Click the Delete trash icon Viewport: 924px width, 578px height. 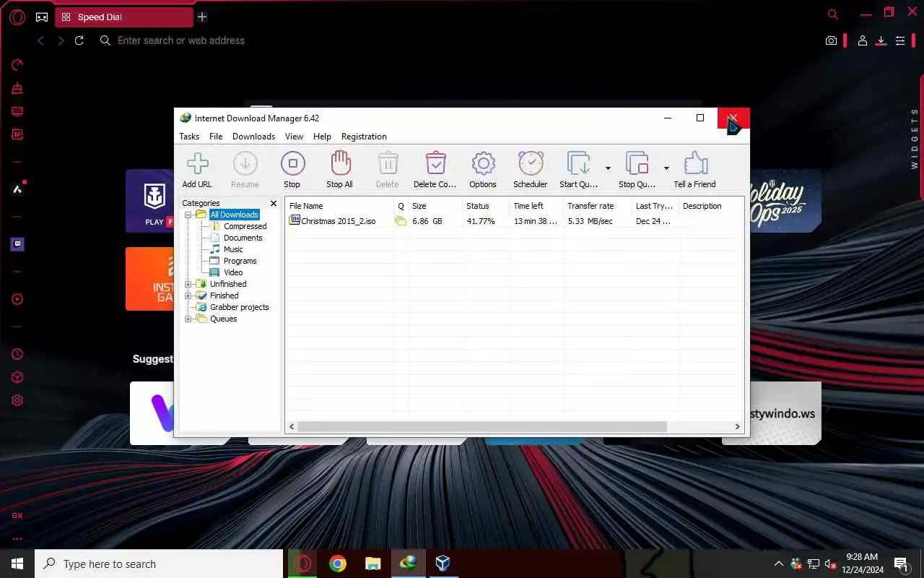point(388,164)
